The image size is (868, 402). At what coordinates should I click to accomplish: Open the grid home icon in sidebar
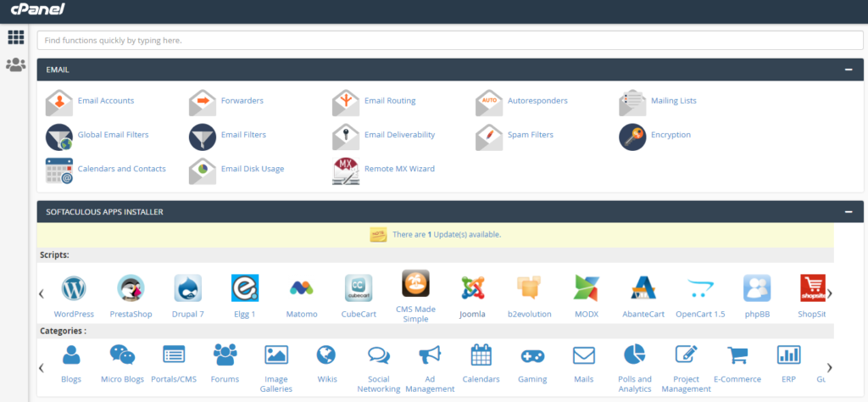(15, 37)
